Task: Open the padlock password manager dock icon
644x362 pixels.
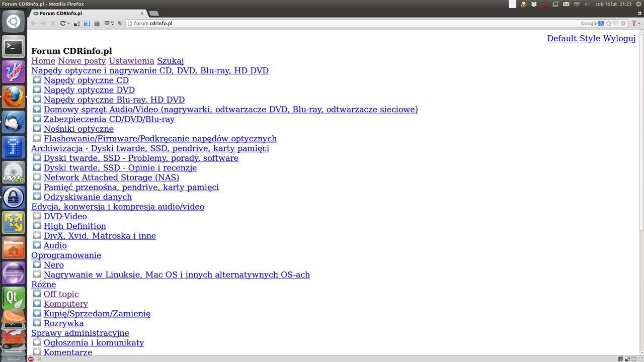Action: (x=13, y=198)
